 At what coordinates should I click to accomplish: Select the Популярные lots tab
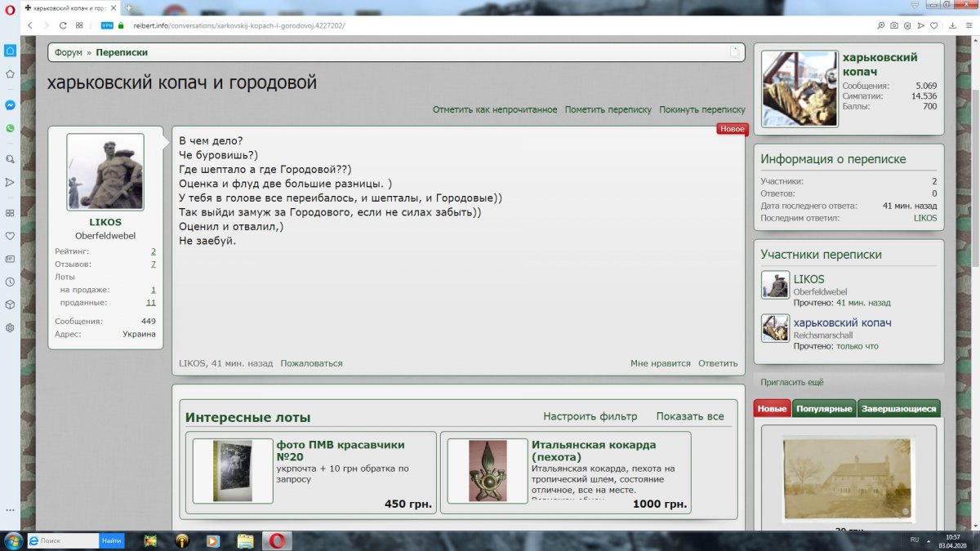pos(824,408)
